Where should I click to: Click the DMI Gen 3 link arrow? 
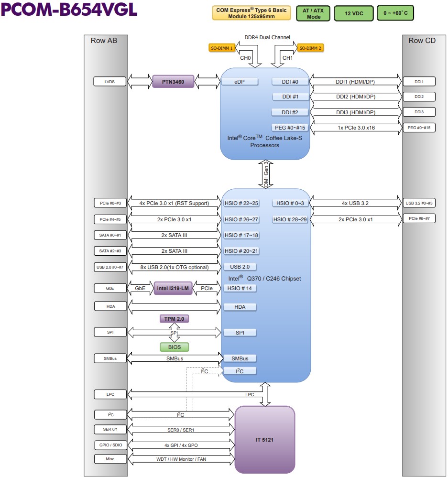[266, 174]
